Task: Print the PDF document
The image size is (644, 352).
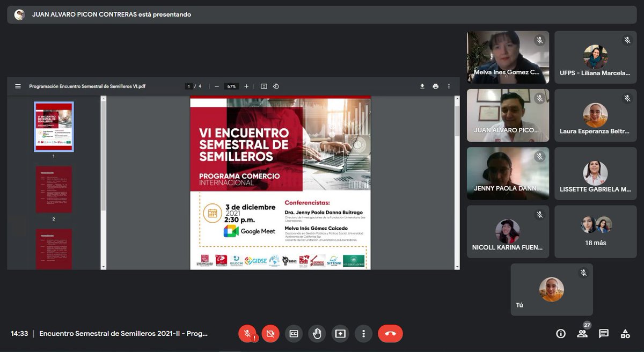Action: pos(435,86)
